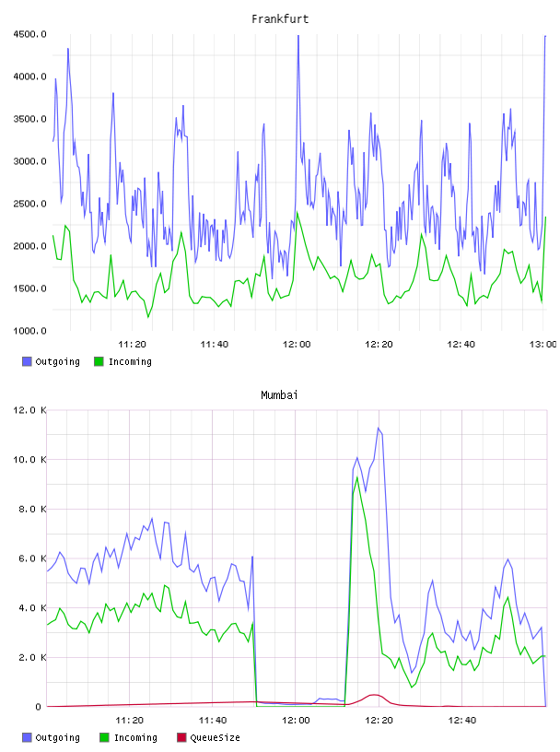The image size is (560, 752).
Task: Click the 3500.0 y-axis label in Frankfurt chart
Action: click(x=29, y=119)
